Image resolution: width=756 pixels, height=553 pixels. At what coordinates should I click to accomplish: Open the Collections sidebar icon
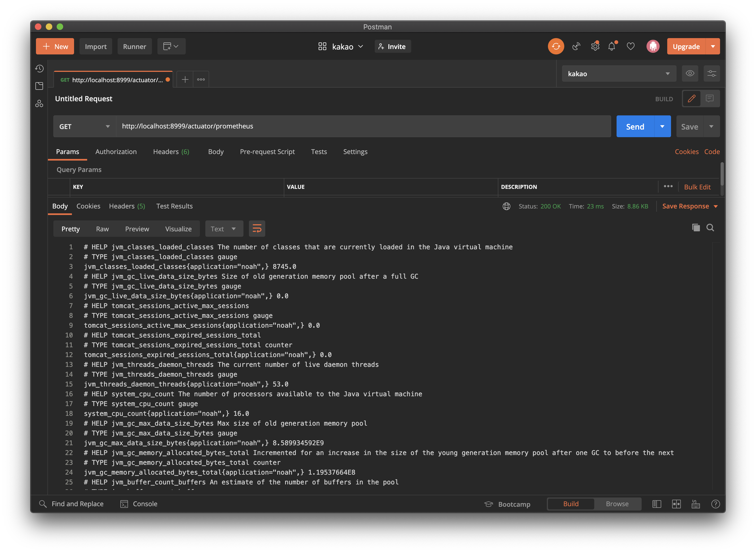pyautogui.click(x=39, y=86)
